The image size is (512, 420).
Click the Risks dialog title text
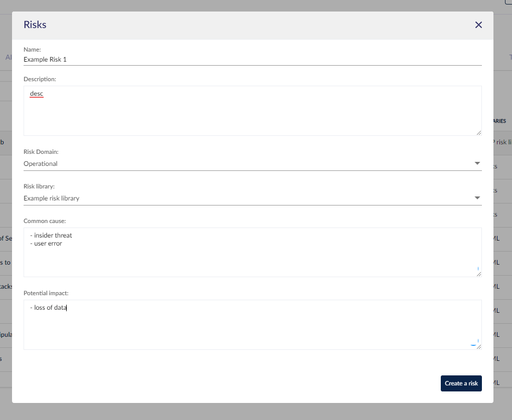tap(35, 25)
